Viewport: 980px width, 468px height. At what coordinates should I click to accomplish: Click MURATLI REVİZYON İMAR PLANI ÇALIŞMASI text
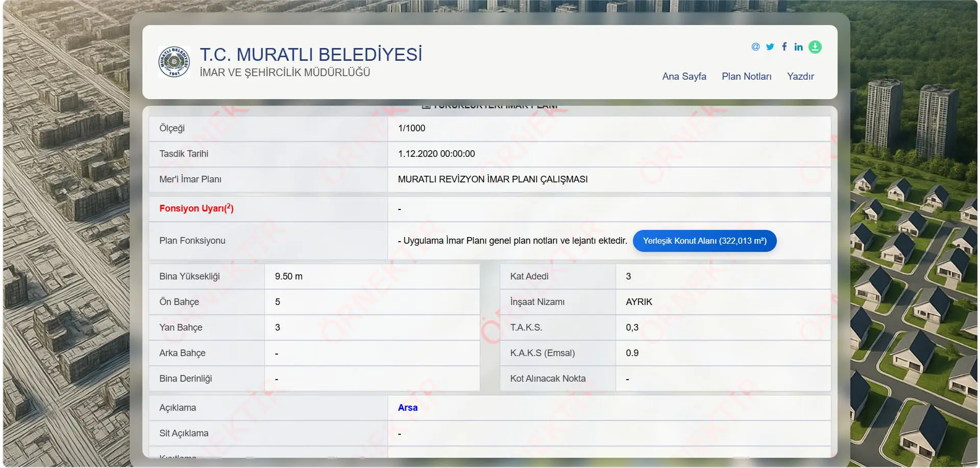click(493, 179)
